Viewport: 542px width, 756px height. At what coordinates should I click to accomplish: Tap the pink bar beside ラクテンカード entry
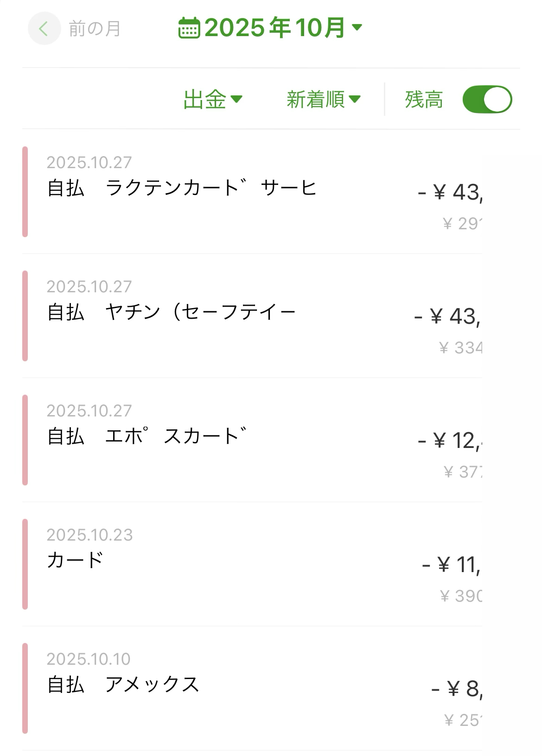(x=25, y=192)
